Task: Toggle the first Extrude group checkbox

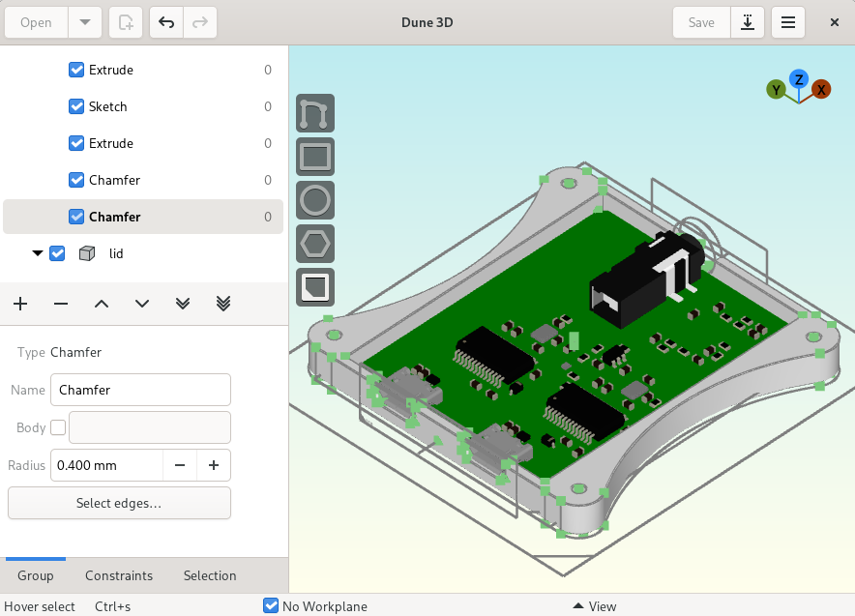Action: (76, 70)
